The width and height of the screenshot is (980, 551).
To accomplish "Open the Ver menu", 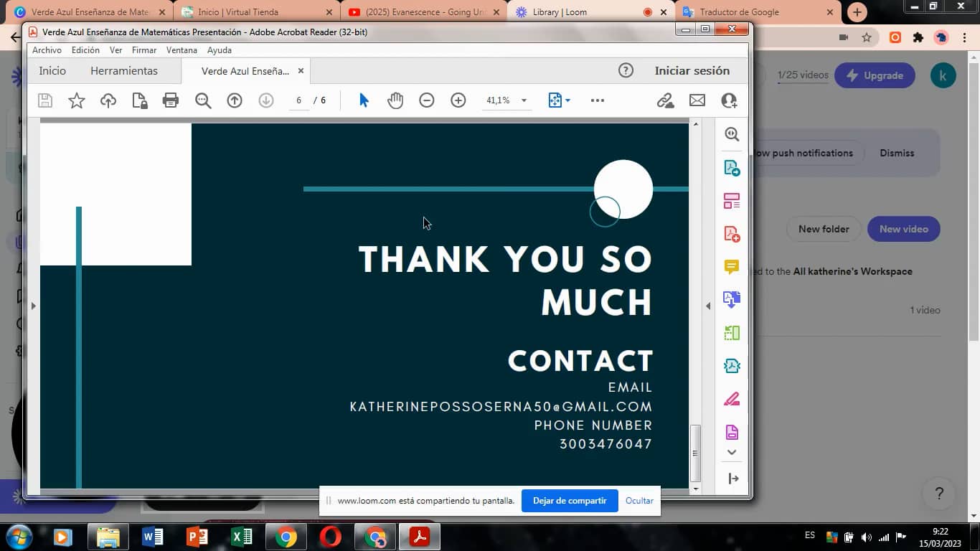I will [x=116, y=50].
